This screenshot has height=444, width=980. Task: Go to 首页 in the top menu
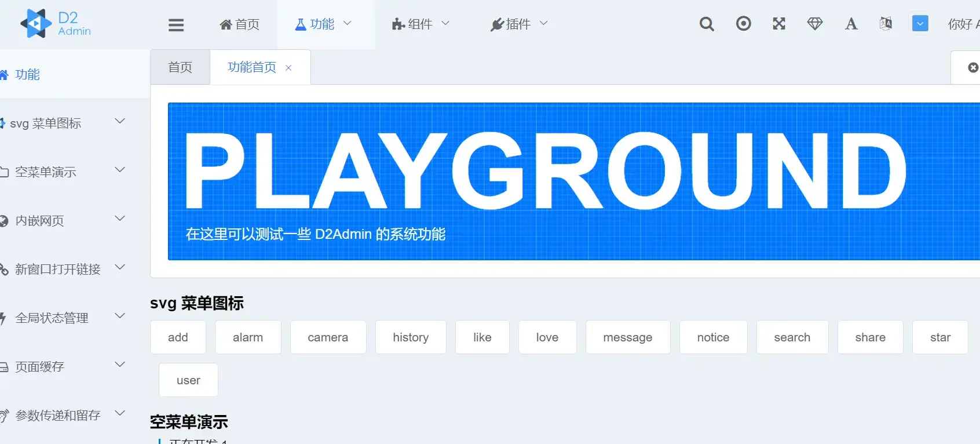(239, 24)
